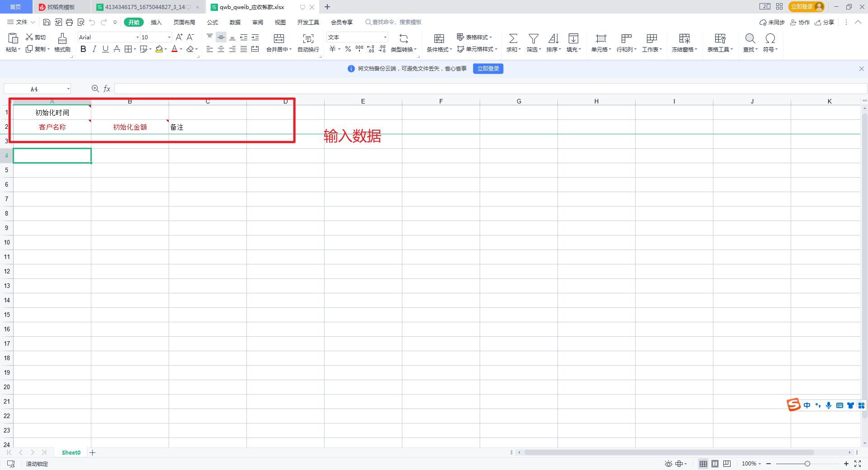Image resolution: width=868 pixels, height=470 pixels.
Task: Click the blue 立即登录 button in notification bar
Action: [x=488, y=69]
